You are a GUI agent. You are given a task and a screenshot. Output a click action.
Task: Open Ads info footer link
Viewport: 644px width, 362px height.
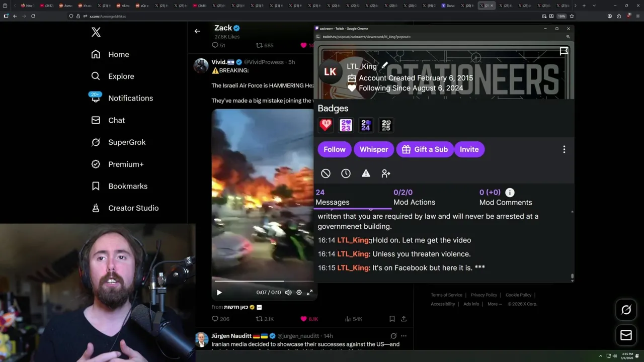(471, 304)
